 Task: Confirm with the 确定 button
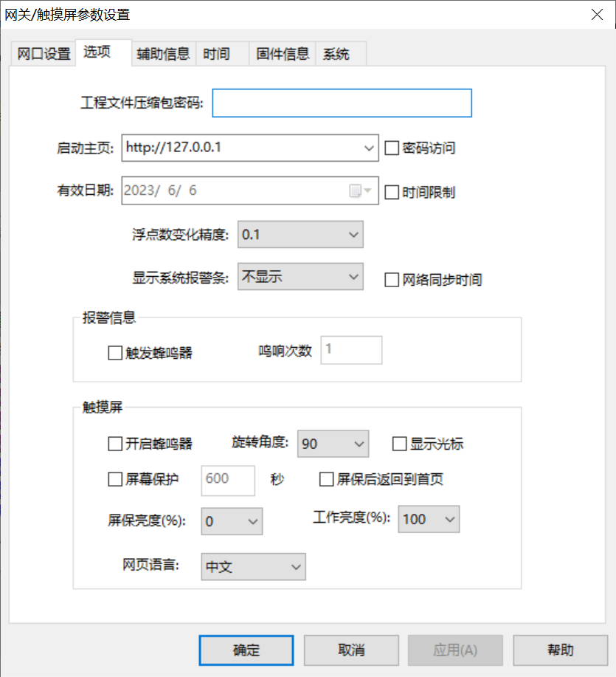(x=246, y=650)
